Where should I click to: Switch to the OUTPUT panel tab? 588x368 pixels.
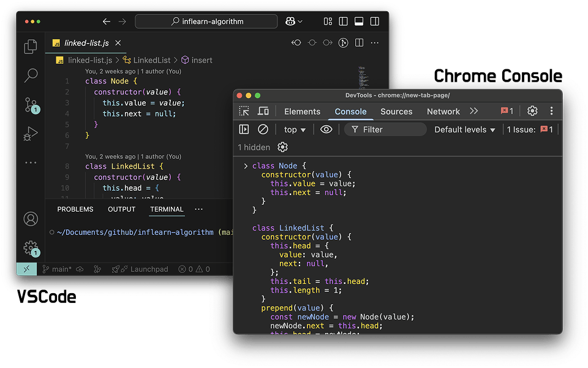click(x=121, y=209)
